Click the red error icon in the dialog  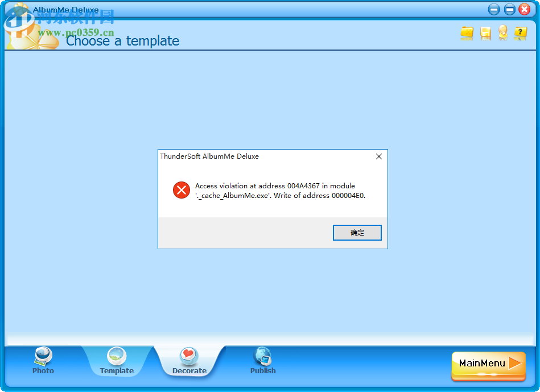pos(182,190)
